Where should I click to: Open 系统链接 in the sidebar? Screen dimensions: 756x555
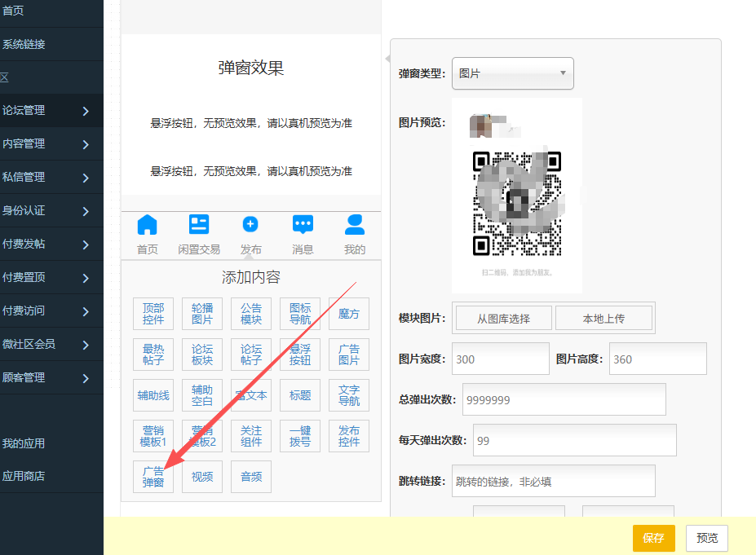[24, 44]
